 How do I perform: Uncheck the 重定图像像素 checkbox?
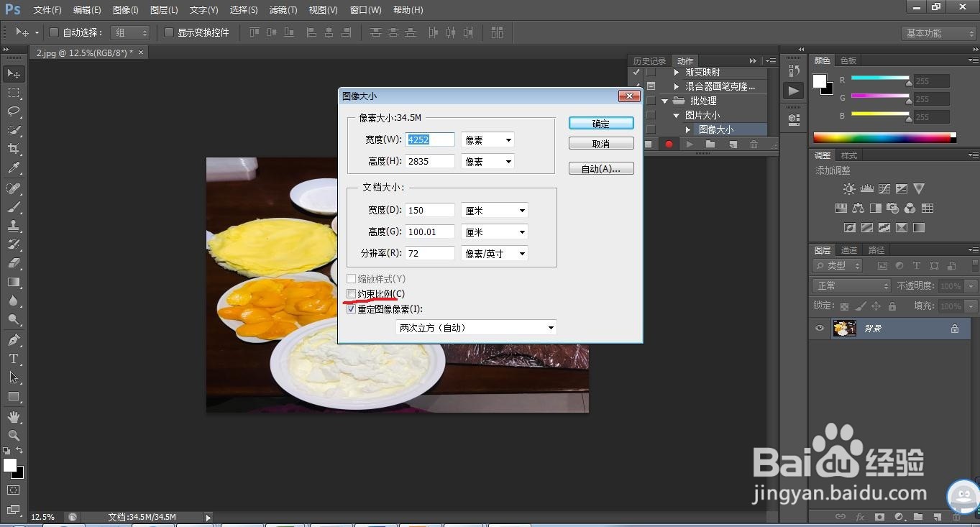coord(351,309)
